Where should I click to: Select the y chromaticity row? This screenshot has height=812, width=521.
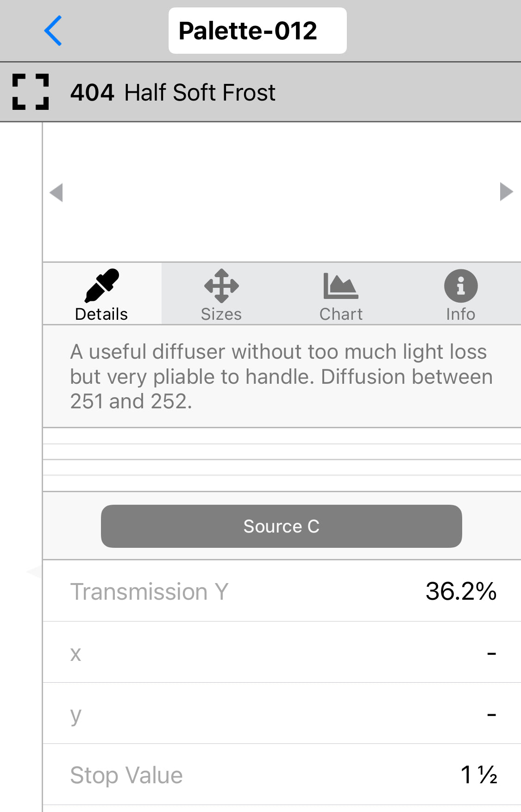click(x=282, y=714)
